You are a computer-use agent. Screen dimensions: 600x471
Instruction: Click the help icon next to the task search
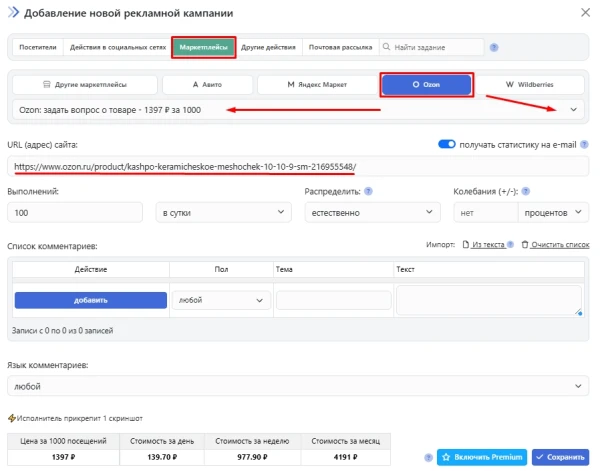[x=494, y=47]
